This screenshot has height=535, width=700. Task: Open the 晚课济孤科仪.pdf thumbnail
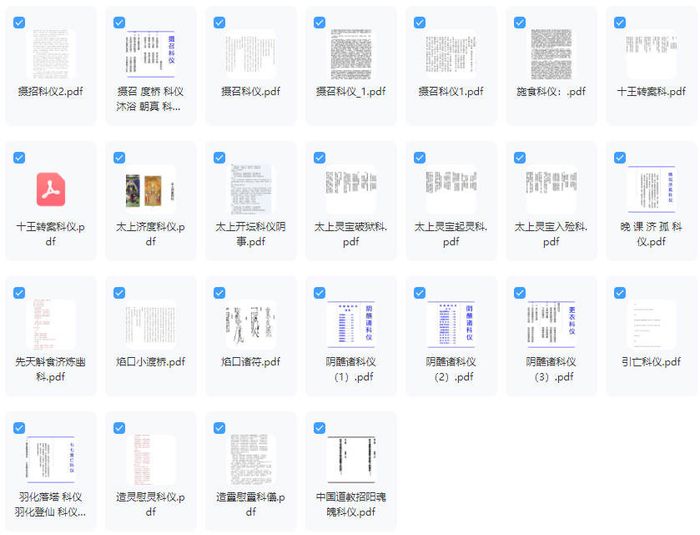point(650,189)
